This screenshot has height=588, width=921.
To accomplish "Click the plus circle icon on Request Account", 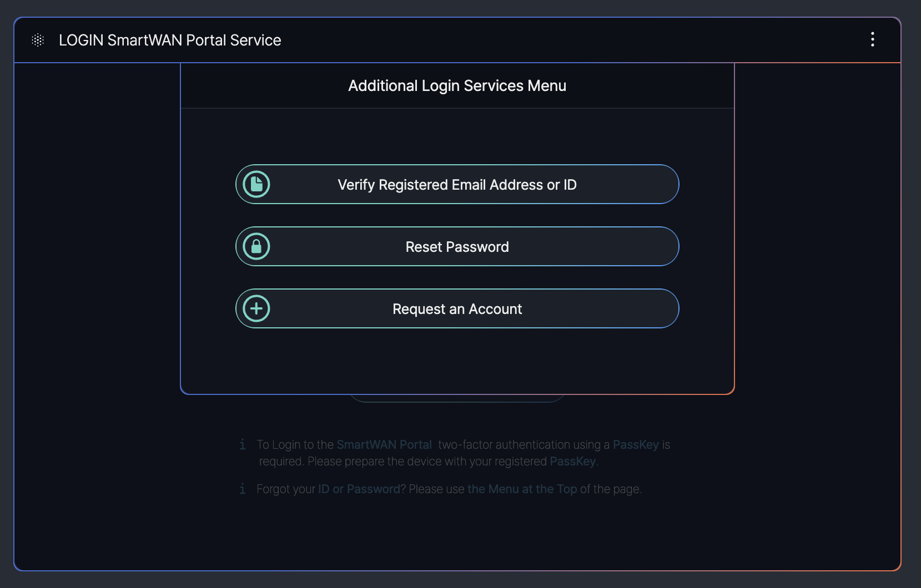I will click(256, 308).
